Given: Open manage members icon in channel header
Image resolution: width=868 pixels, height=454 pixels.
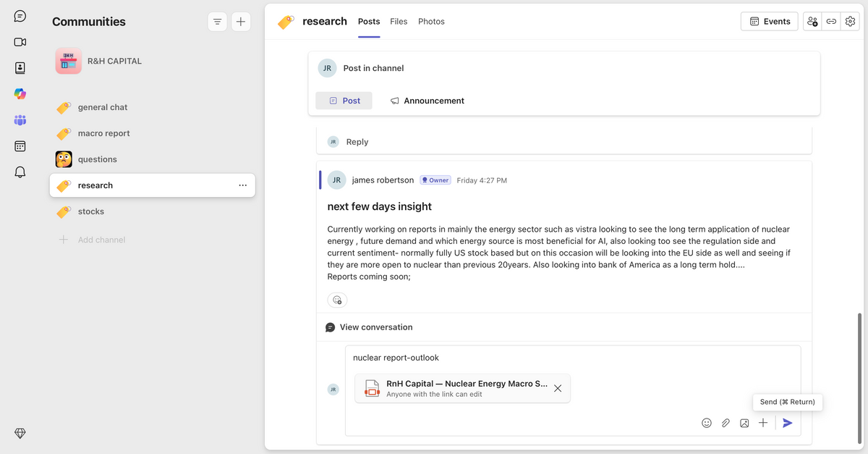Looking at the screenshot, I should [812, 22].
